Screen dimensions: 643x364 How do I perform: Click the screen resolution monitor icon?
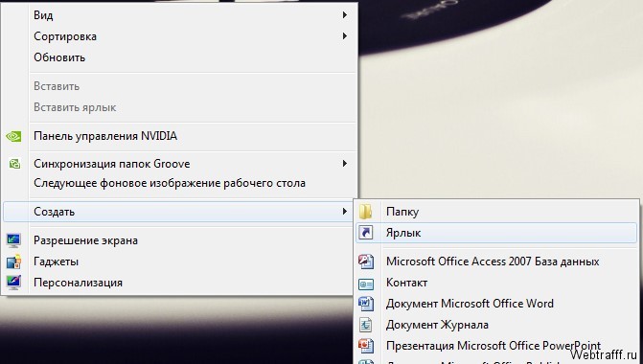[13, 240]
